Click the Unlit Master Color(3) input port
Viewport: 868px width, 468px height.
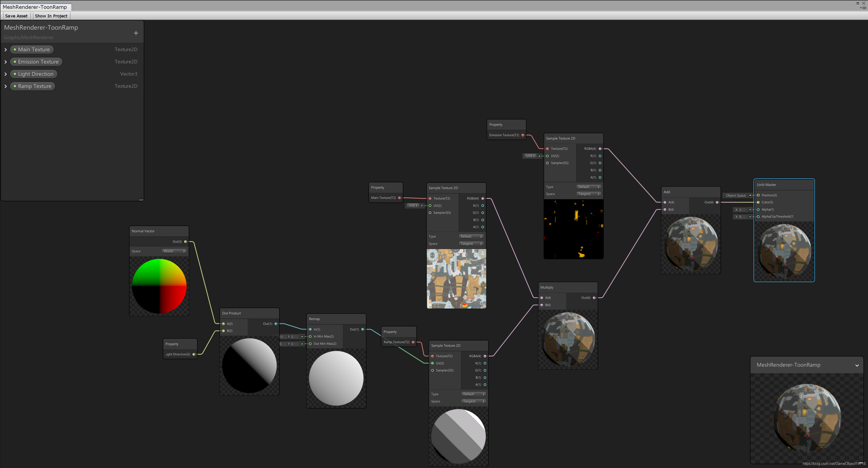tap(758, 202)
